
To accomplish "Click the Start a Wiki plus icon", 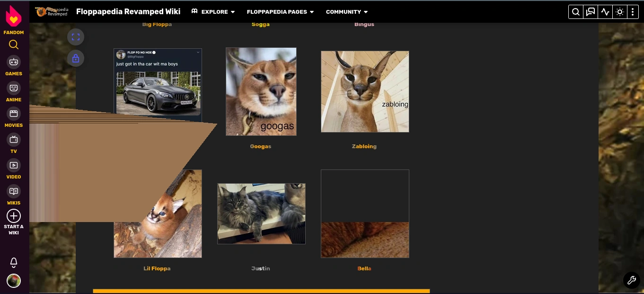I will point(14,216).
